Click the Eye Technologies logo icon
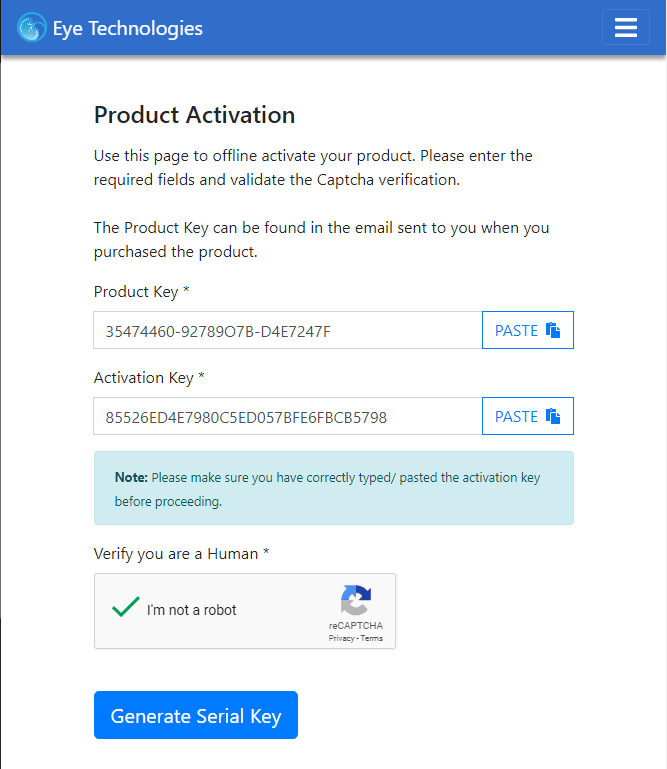The height and width of the screenshot is (769, 667). (32, 27)
